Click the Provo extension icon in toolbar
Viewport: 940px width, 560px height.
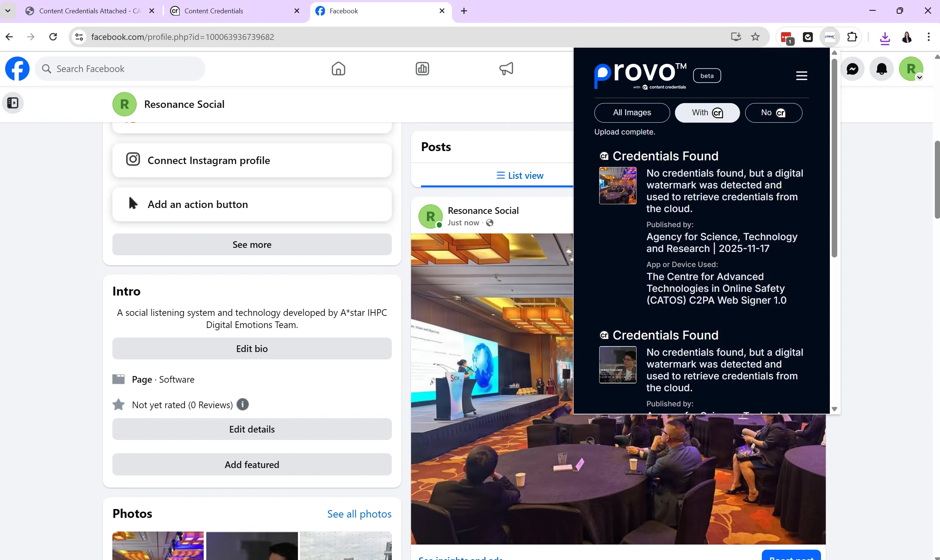point(829,37)
